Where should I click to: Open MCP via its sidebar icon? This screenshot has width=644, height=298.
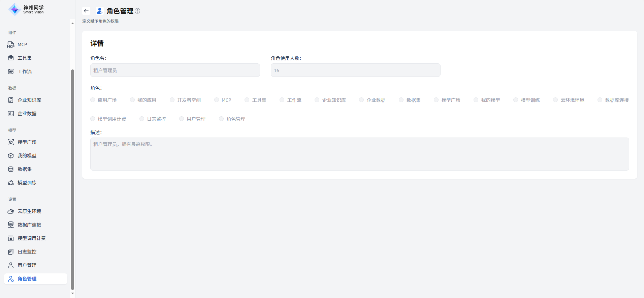pyautogui.click(x=11, y=44)
